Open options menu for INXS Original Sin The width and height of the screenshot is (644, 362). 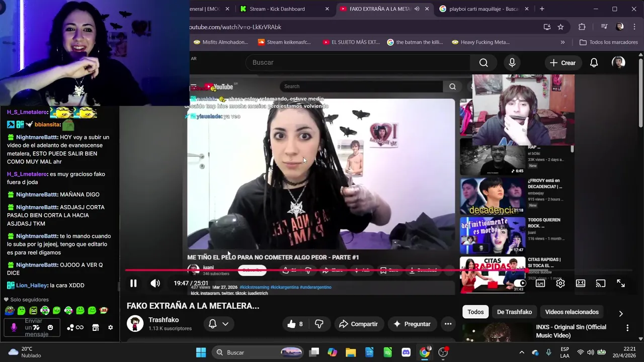point(627,328)
